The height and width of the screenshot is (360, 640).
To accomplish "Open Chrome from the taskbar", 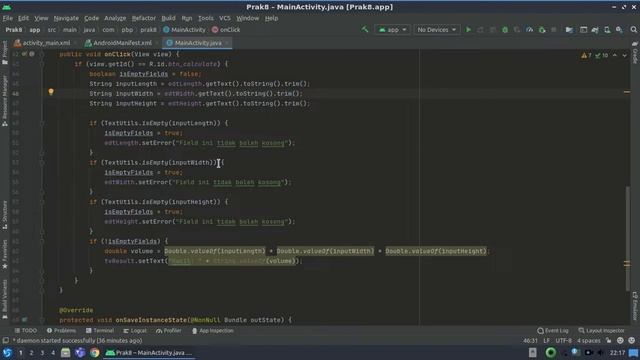I will click(95, 353).
